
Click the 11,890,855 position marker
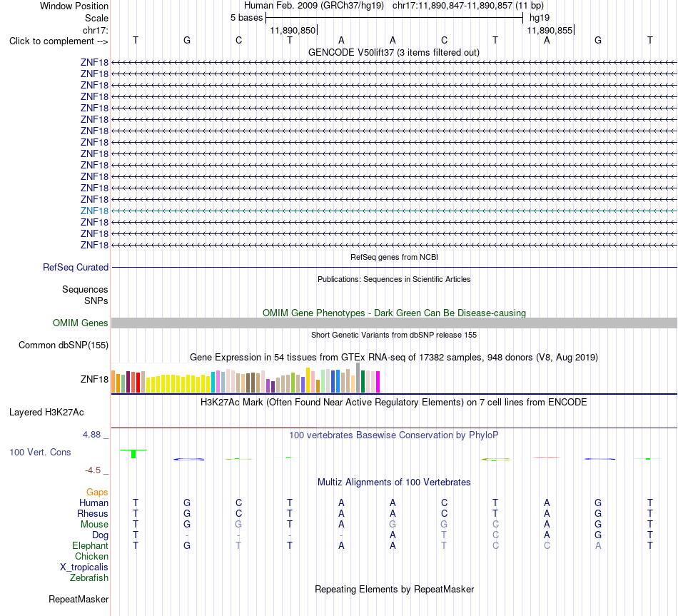click(550, 30)
